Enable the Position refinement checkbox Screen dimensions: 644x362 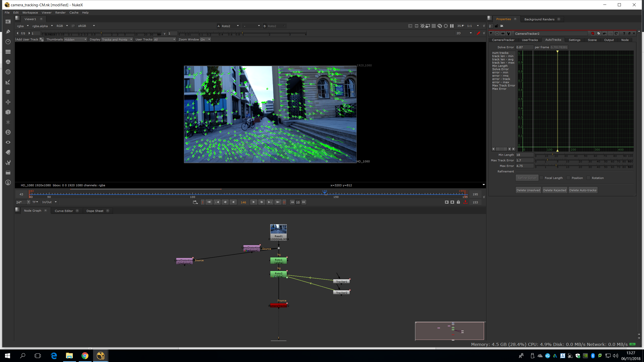568,178
